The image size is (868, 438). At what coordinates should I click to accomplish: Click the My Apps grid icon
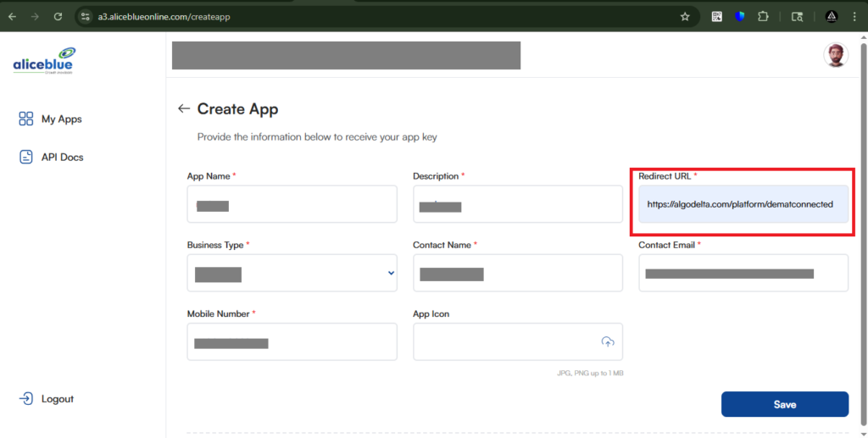tap(26, 119)
